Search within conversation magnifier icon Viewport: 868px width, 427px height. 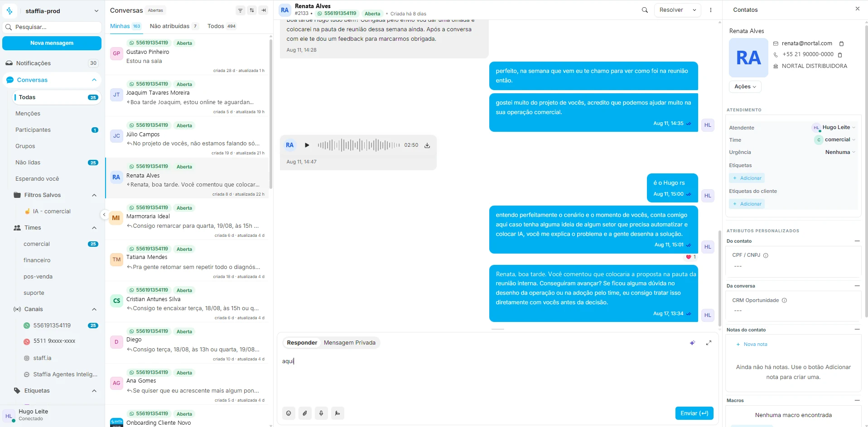click(x=645, y=10)
